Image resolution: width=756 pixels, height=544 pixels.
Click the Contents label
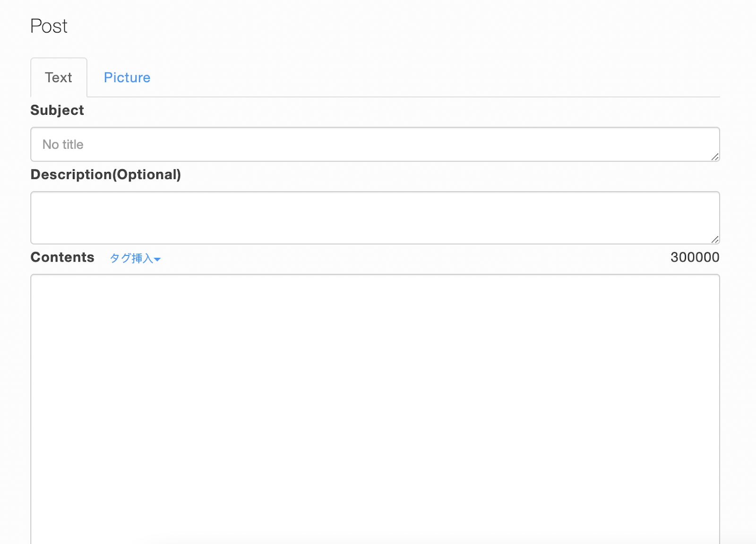[62, 257]
